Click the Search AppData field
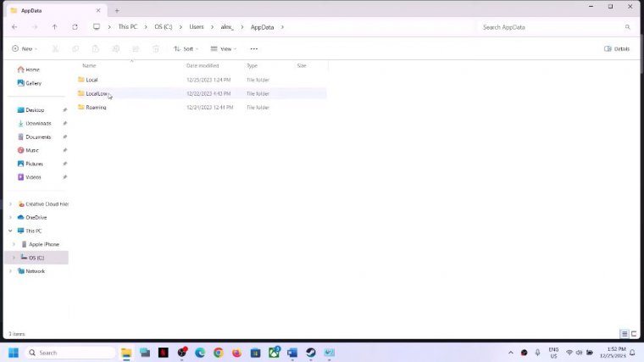 coord(551,27)
